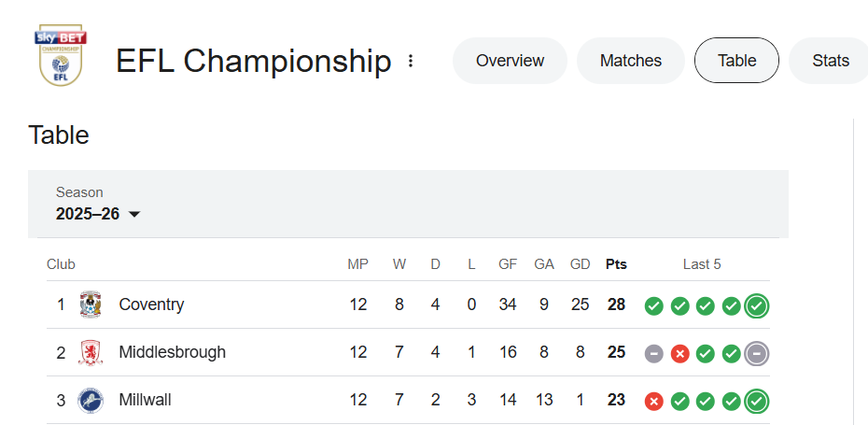The width and height of the screenshot is (868, 425).
Task: Click Middlesbrough's latest grey draw icon
Action: [757, 353]
